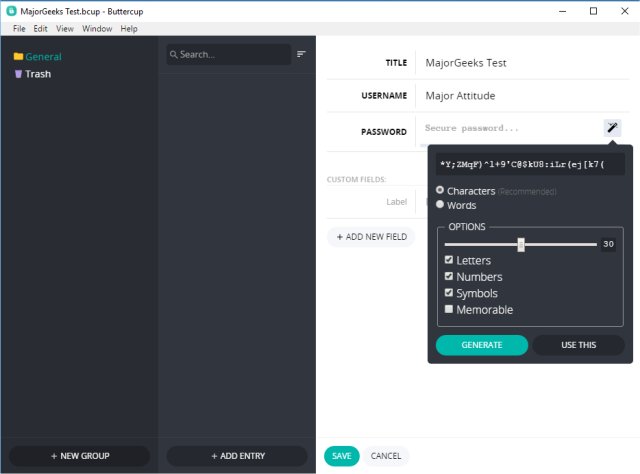Click the USE THIS button
The width and height of the screenshot is (640, 474).
[578, 345]
